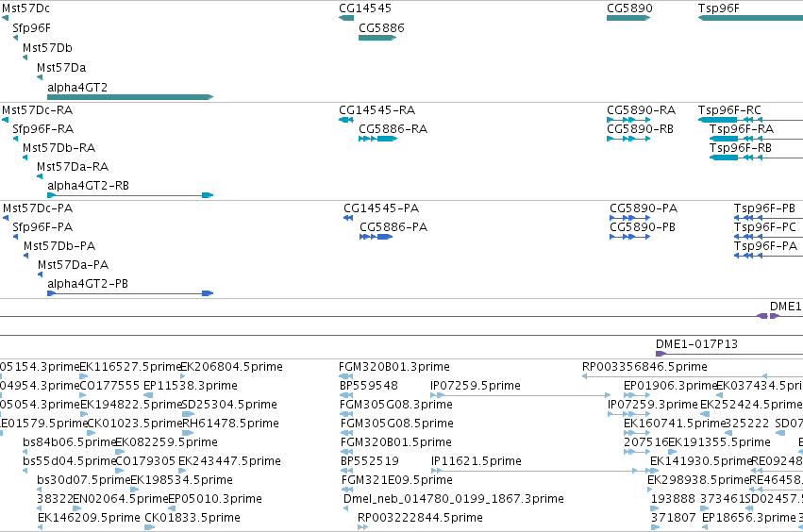Screen dimensions: 803x532
Task: Click EST FGM305G08.5prime
Action: tap(397, 424)
